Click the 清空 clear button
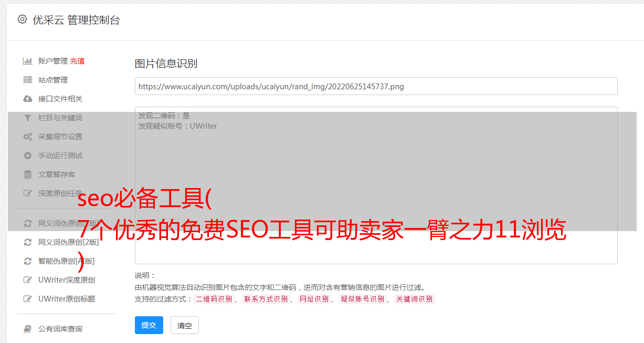The height and width of the screenshot is (343, 644). click(x=185, y=325)
